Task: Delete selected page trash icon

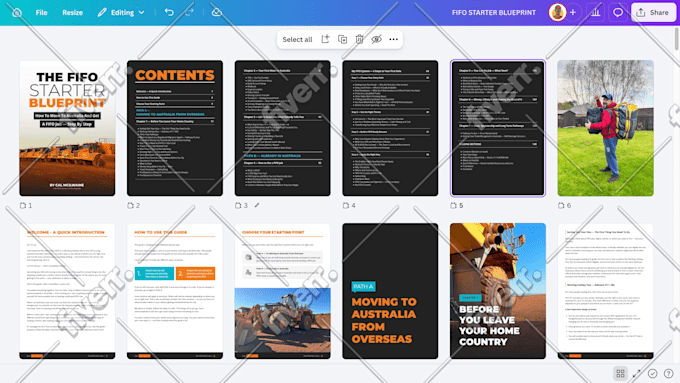Action: click(x=359, y=39)
